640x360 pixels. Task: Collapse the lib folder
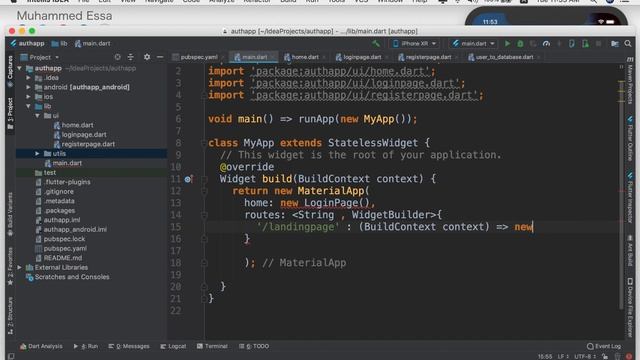coord(29,106)
